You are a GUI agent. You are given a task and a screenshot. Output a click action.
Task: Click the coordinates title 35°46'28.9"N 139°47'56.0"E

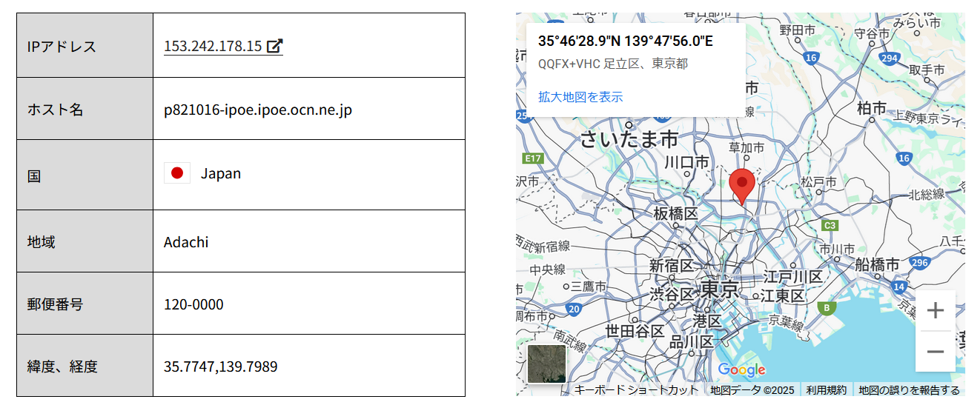tap(626, 41)
